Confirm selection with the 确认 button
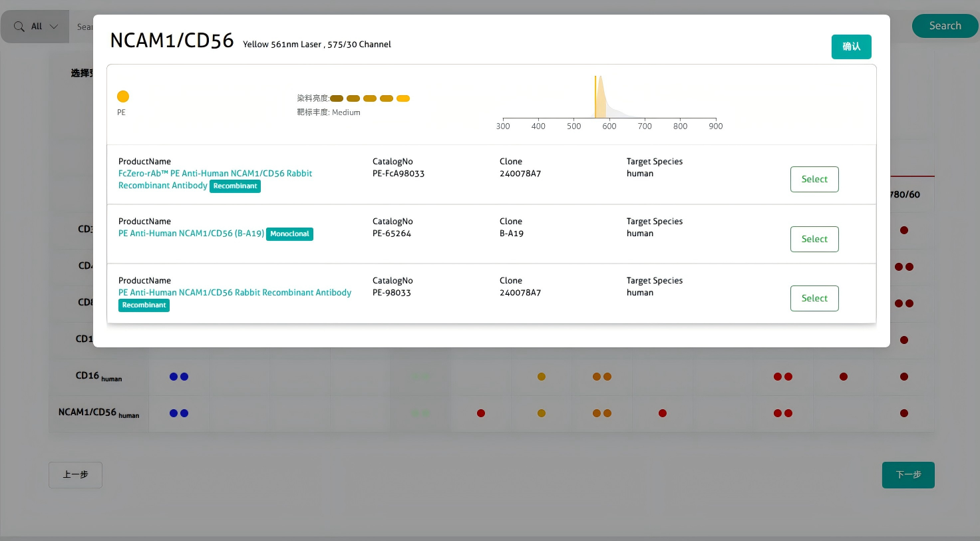Viewport: 980px width, 541px height. click(x=851, y=47)
